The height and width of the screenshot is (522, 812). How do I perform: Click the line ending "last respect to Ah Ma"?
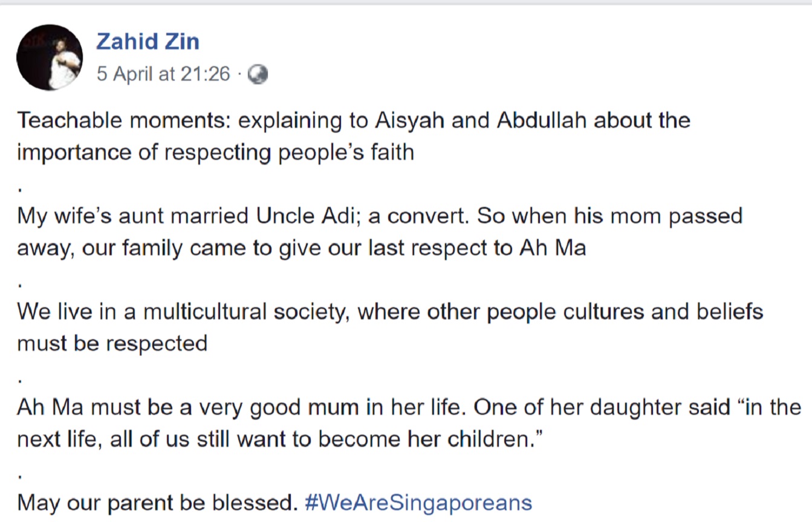302,248
